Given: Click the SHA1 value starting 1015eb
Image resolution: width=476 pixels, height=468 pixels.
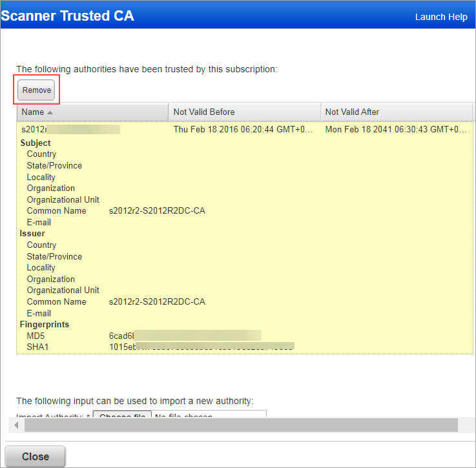Looking at the screenshot, I should click(x=202, y=347).
